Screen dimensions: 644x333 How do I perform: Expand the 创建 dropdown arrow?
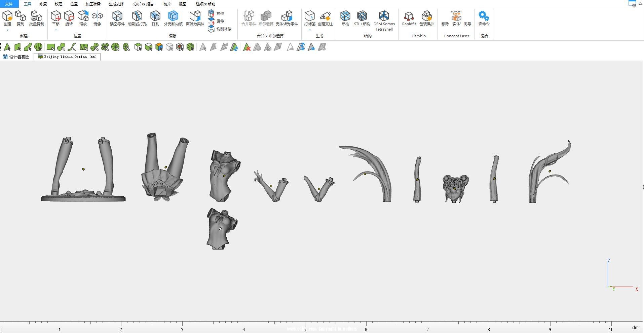click(x=7, y=30)
